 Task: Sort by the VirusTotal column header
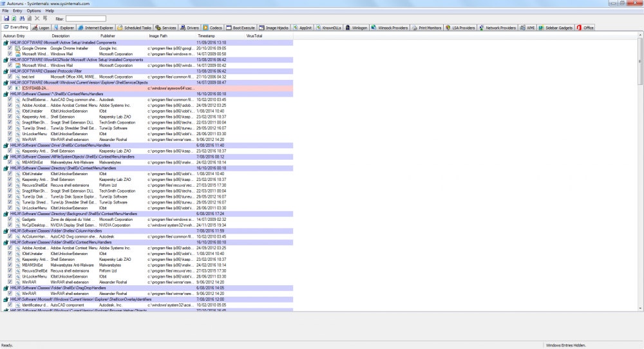click(269, 36)
